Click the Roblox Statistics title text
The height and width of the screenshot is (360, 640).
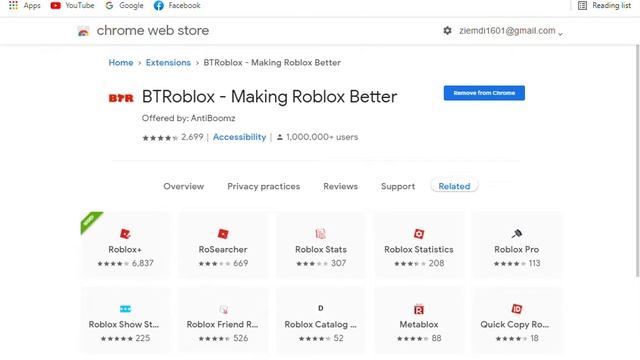click(419, 249)
